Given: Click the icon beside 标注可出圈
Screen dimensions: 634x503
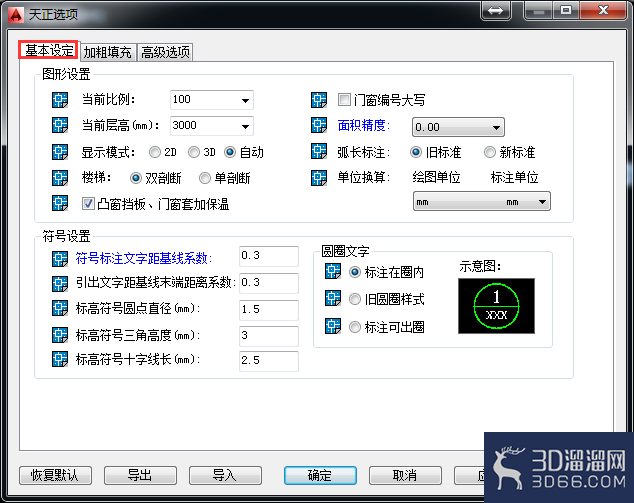Looking at the screenshot, I should (x=333, y=326).
